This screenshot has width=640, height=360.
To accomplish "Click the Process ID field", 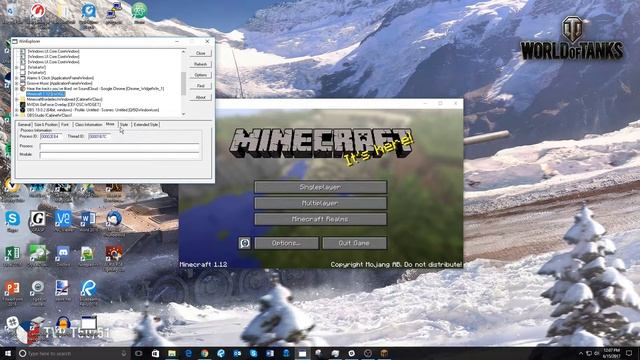I will pos(51,136).
